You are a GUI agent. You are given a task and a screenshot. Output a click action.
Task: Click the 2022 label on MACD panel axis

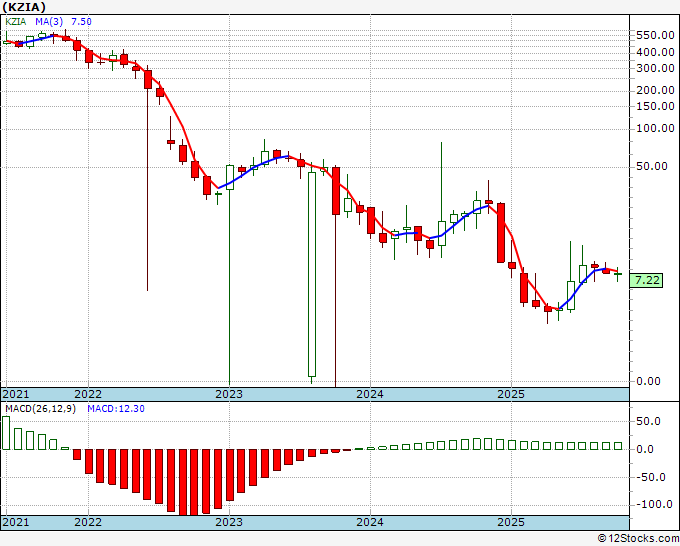88,522
